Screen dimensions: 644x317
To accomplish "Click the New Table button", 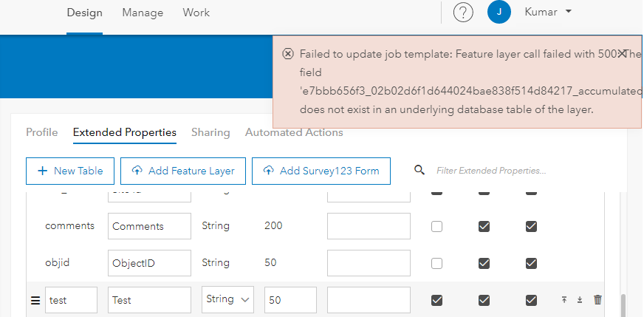I will tap(69, 171).
